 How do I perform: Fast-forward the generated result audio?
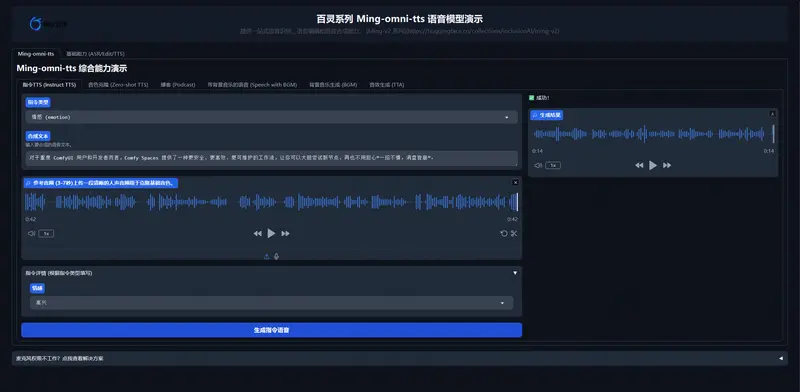coord(666,165)
